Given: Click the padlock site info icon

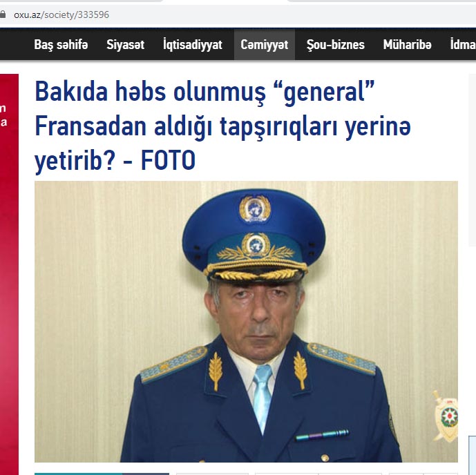Looking at the screenshot, I should pos(3,14).
